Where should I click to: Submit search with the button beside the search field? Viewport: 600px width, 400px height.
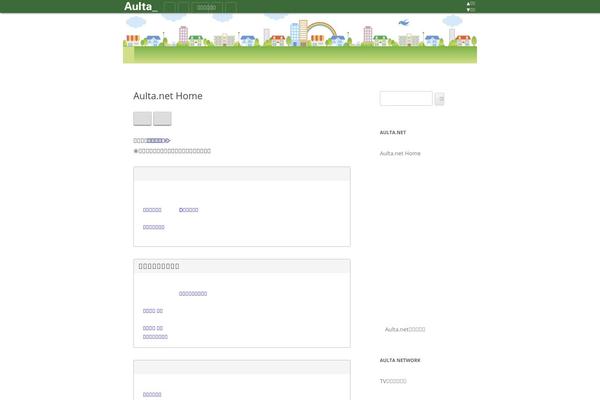439,99
